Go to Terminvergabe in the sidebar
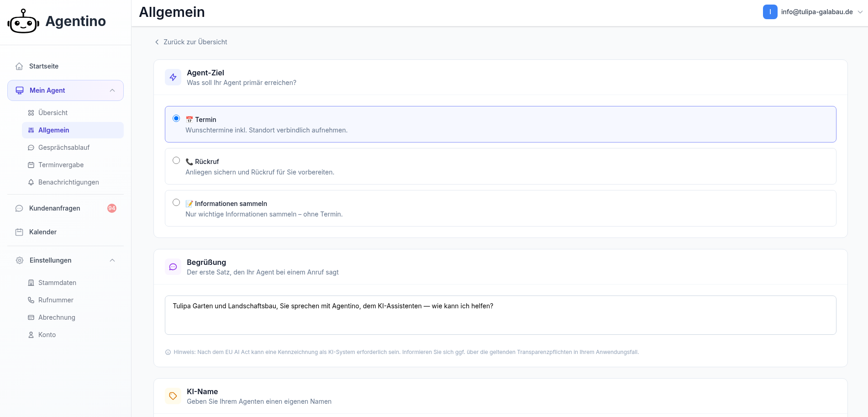868x417 pixels. 61,165
